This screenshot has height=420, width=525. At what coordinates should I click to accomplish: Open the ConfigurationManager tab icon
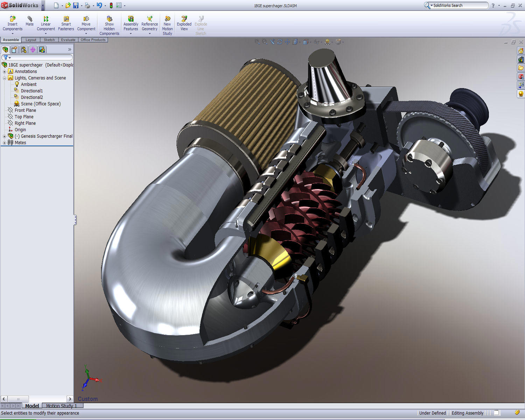point(23,50)
